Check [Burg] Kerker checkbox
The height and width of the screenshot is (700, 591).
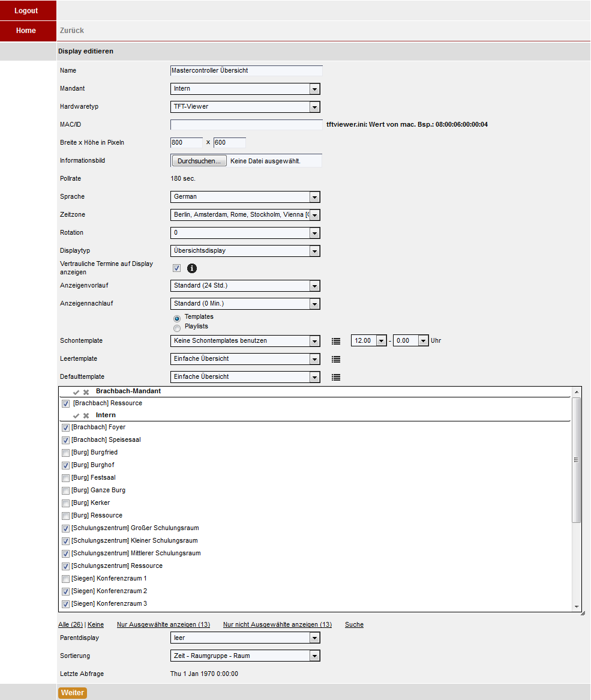click(x=65, y=503)
